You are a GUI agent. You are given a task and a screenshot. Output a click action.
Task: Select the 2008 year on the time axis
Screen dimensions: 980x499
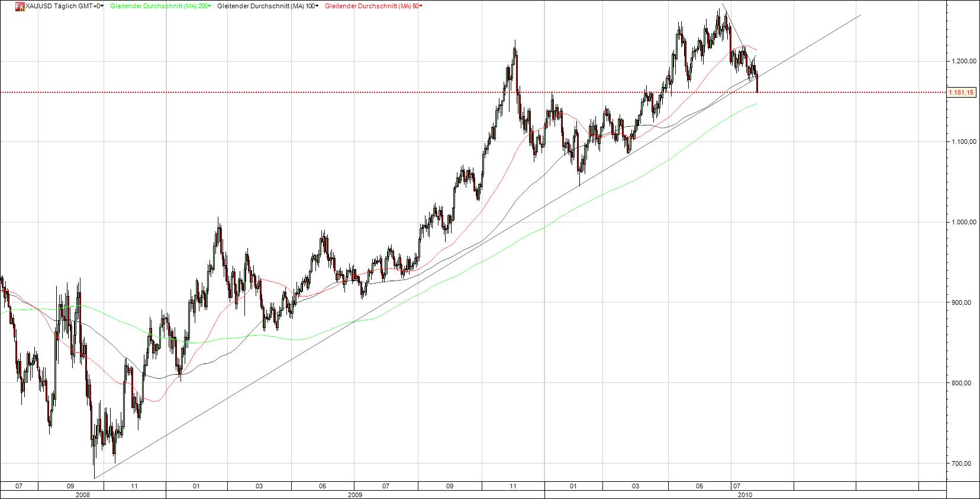(83, 494)
